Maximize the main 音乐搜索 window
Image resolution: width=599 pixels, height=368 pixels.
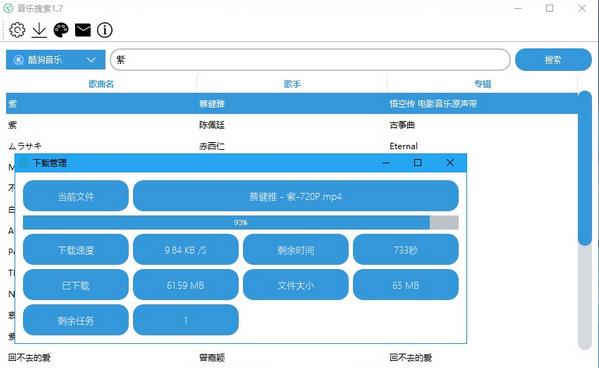(549, 8)
